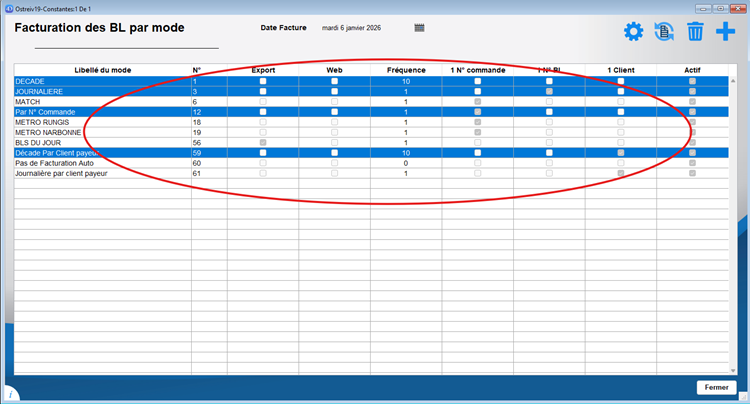Toggle Export checkbox for DECADE row

coord(263,81)
